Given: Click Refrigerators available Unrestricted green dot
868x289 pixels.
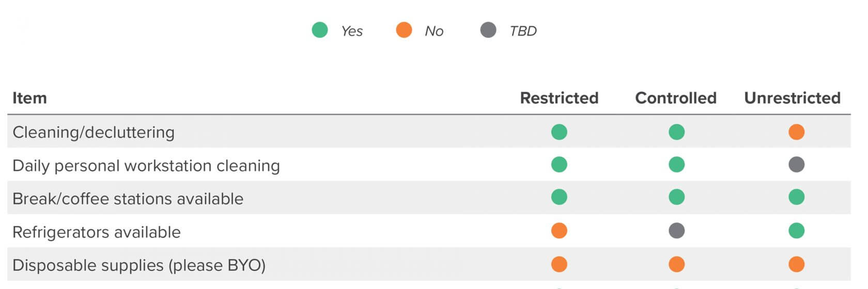Looking at the screenshot, I should pos(797,230).
